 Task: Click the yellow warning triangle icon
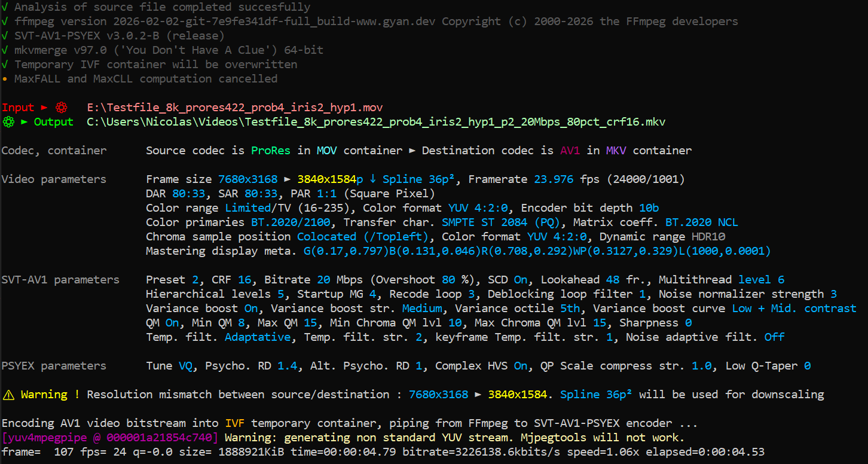(8, 395)
